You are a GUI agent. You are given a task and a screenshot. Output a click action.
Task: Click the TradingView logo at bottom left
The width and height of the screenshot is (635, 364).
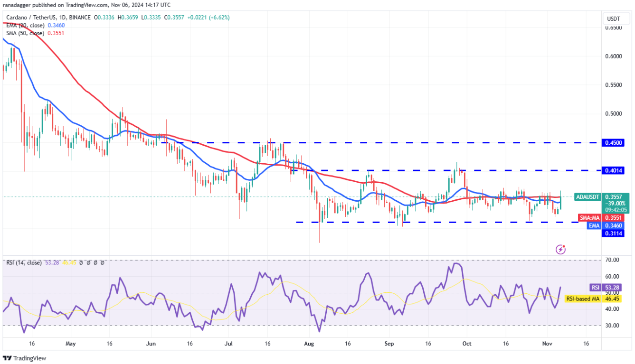pyautogui.click(x=24, y=357)
